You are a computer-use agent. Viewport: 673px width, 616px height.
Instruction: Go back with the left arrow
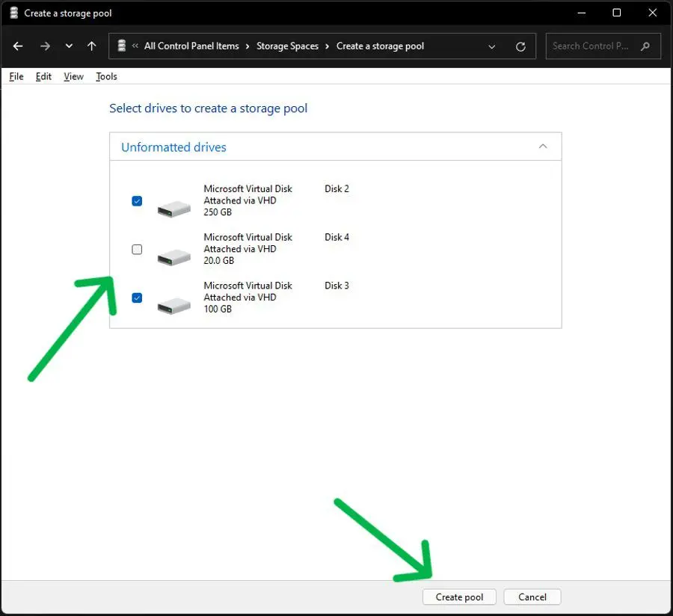pyautogui.click(x=18, y=46)
